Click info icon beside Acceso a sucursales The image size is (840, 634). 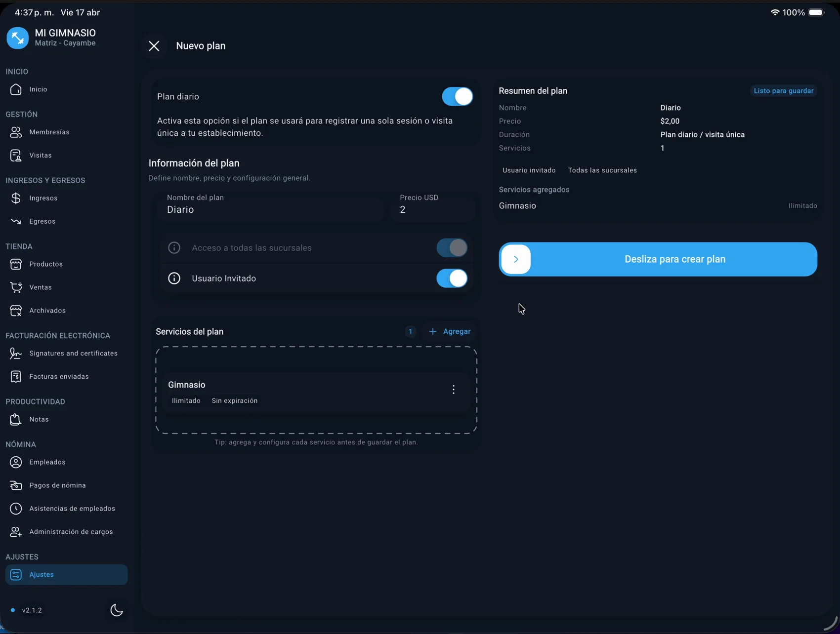click(x=174, y=248)
